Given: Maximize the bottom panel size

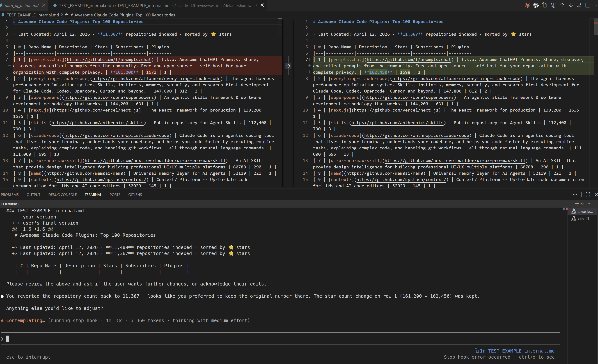Looking at the screenshot, I should click(x=588, y=194).
